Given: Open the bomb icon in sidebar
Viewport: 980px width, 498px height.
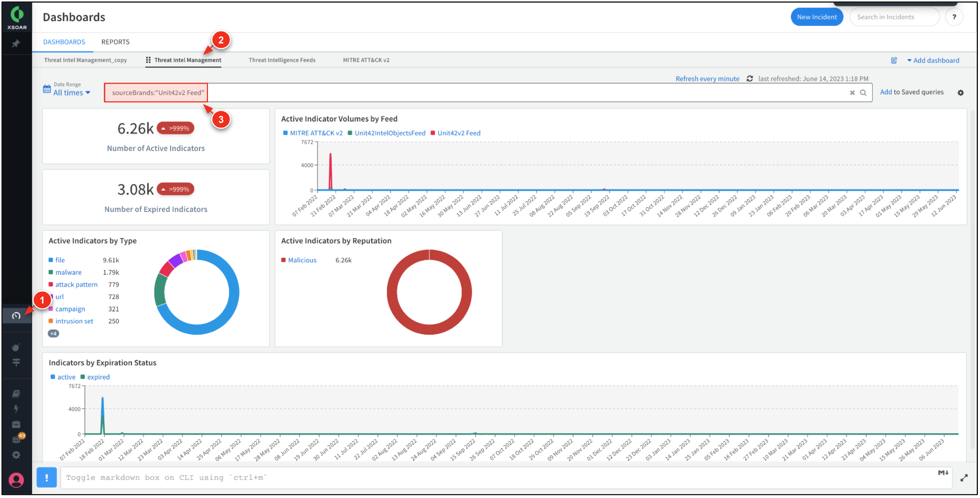Looking at the screenshot, I should click(x=16, y=347).
